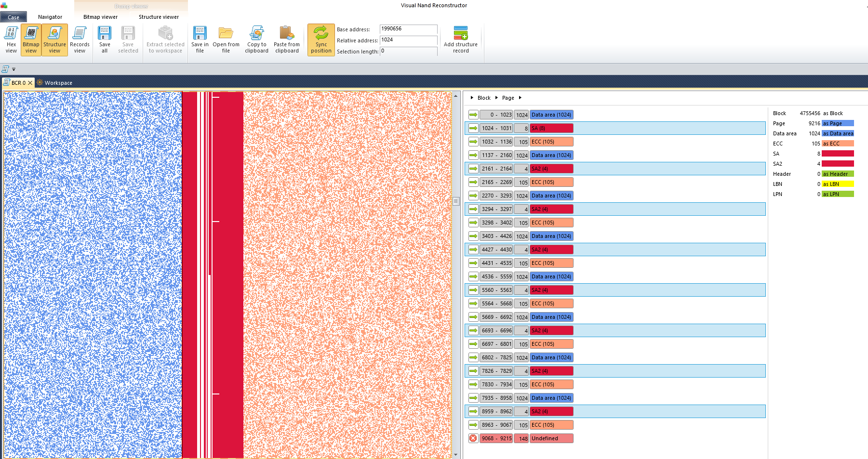Click Extract selected to workspace
Screen dimensions: 868x459
pyautogui.click(x=165, y=39)
